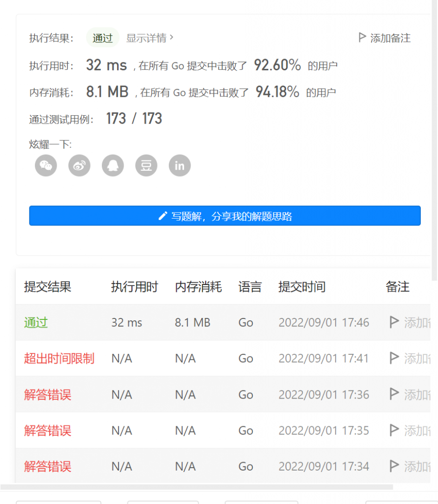This screenshot has height=504, width=438.
Task: Share result via the LinkedIn icon
Action: point(179,165)
